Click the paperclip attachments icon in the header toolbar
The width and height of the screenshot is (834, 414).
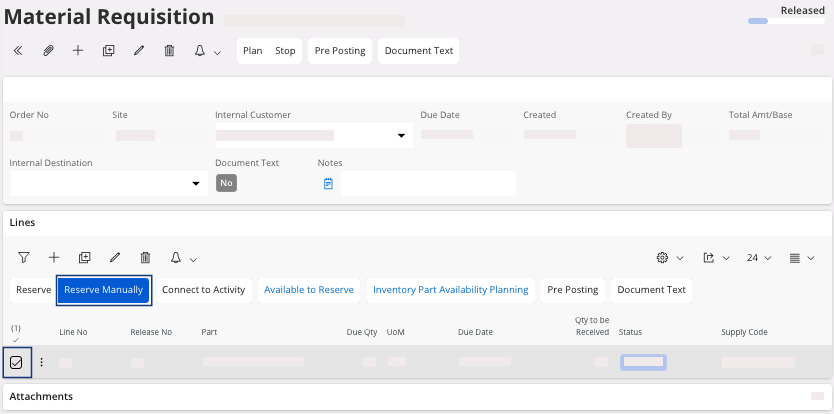tap(48, 51)
